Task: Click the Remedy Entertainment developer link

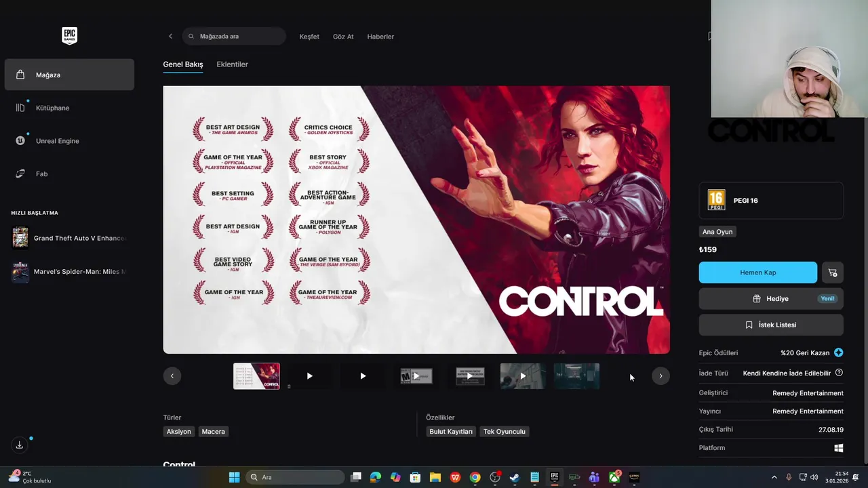Action: coord(808,393)
